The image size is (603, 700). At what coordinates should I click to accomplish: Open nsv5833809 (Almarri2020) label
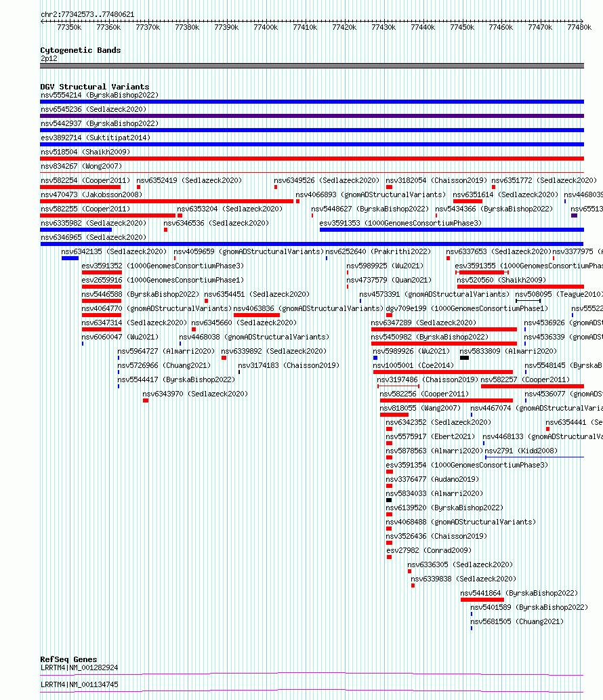[508, 352]
